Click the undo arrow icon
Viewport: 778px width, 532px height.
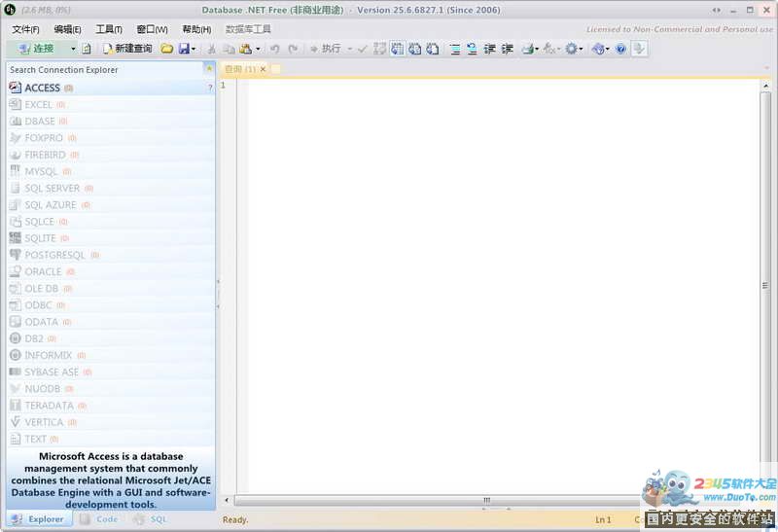pos(275,49)
